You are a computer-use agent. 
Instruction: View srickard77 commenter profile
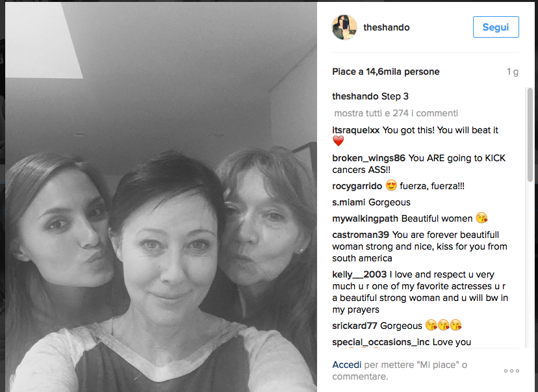(354, 326)
